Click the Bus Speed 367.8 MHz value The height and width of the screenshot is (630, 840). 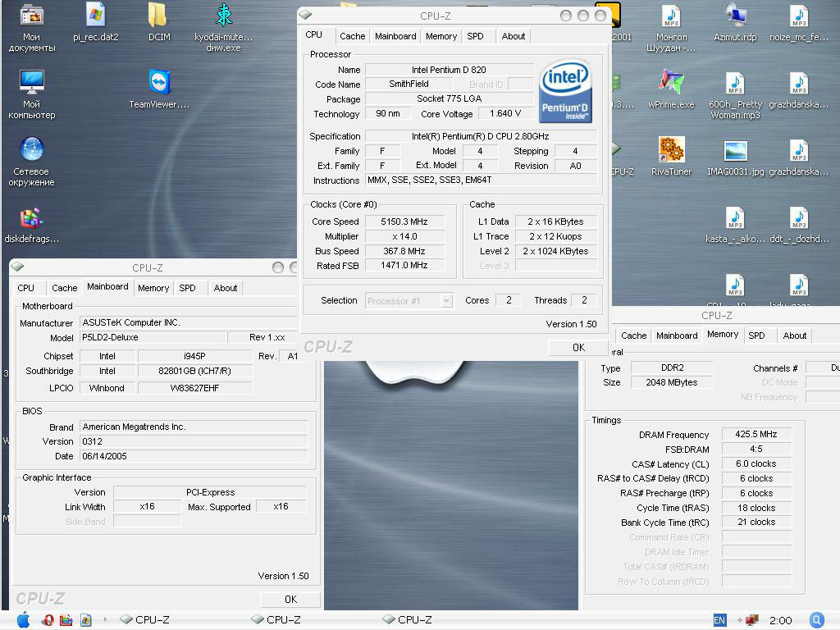coord(404,251)
